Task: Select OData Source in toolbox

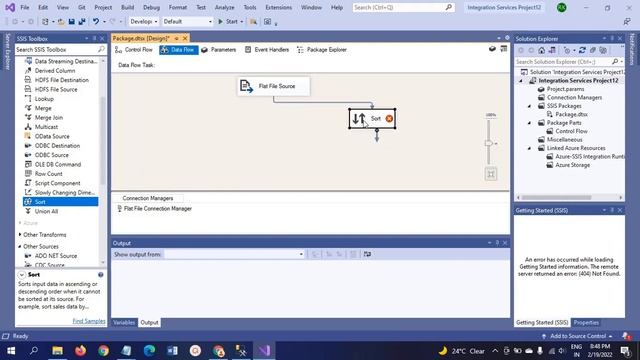Action: pyautogui.click(x=52, y=136)
